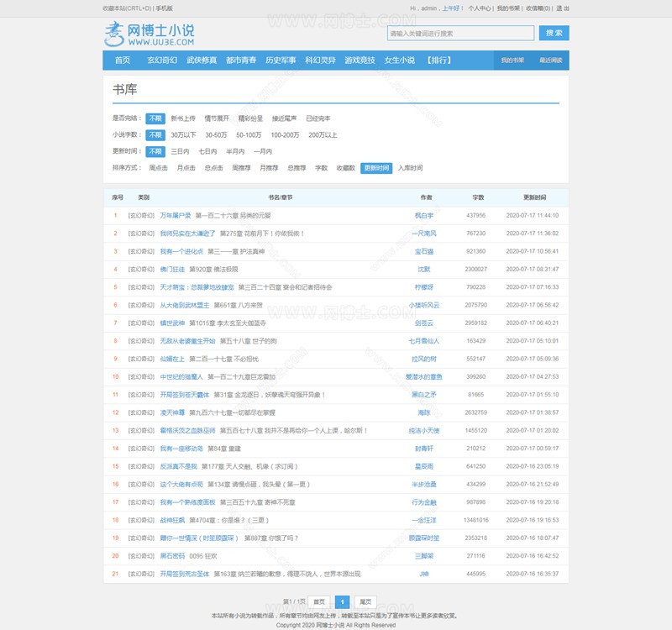Open chapter 第920章 佛法极限
672x630 pixels.
click(x=213, y=270)
